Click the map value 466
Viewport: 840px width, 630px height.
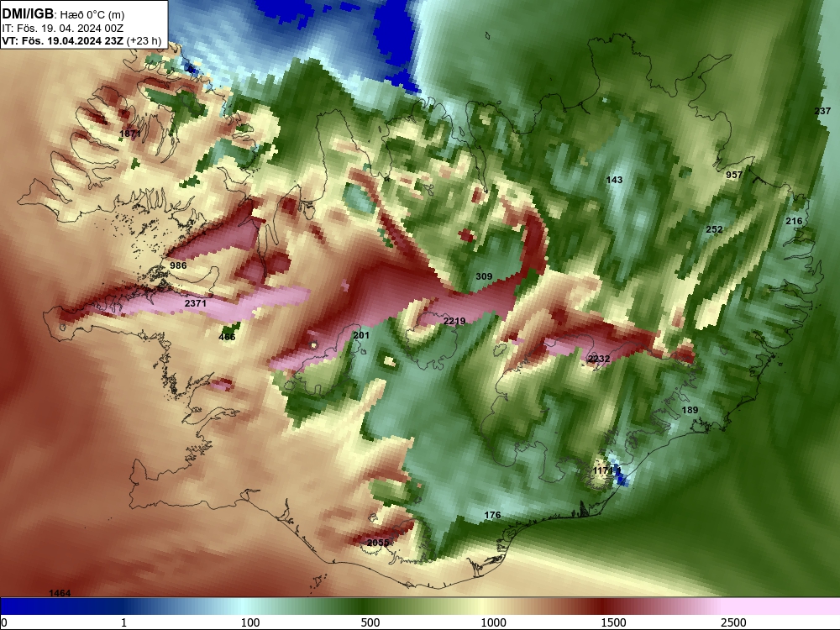point(227,337)
